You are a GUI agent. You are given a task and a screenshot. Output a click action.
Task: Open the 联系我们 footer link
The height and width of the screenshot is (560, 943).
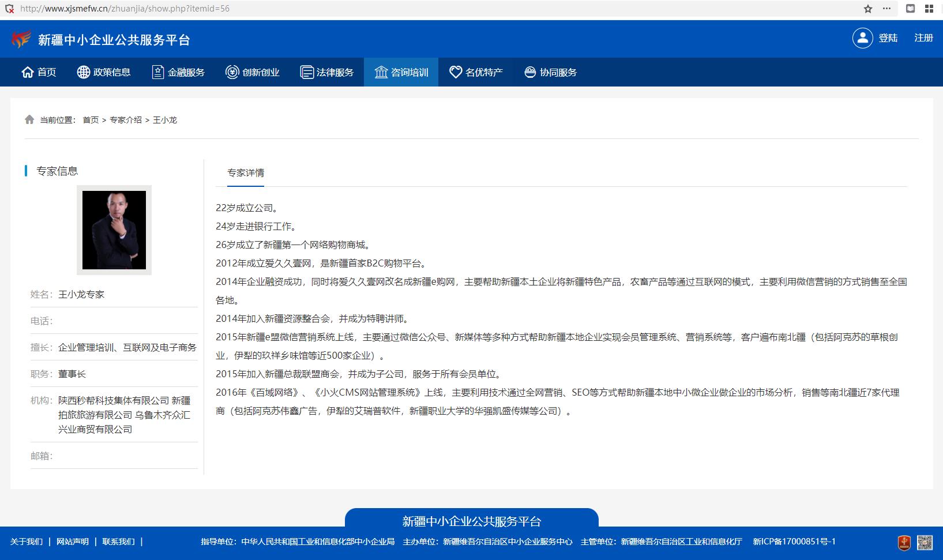click(x=118, y=542)
